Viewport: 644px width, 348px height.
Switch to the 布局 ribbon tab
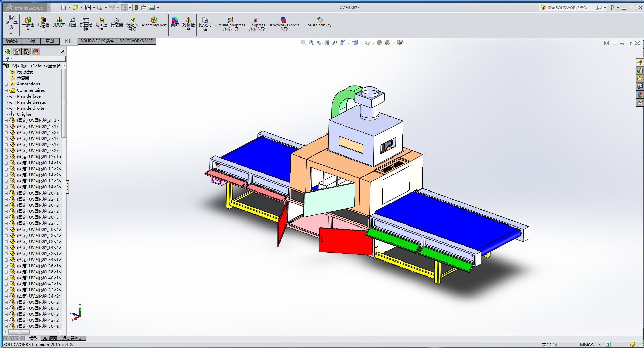pyautogui.click(x=31, y=41)
